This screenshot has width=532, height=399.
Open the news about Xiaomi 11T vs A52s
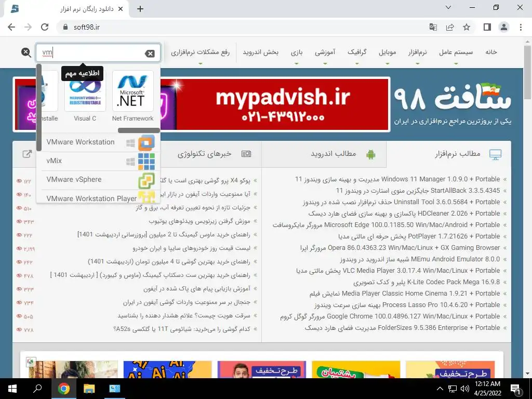181,329
